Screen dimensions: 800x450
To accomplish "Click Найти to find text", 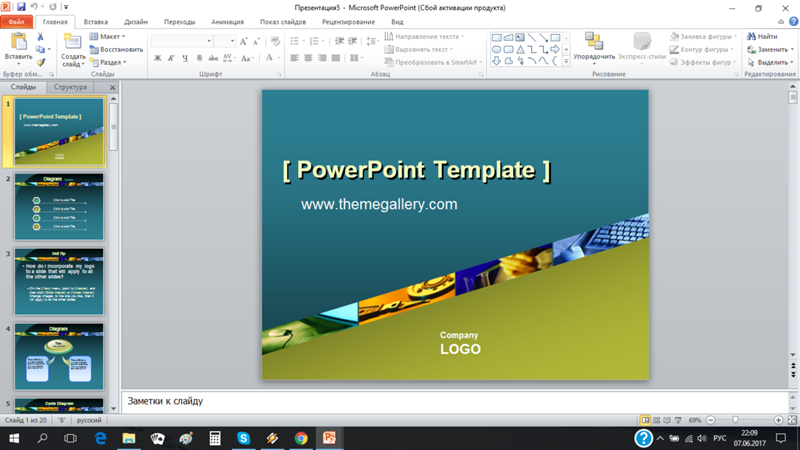I will pos(763,37).
